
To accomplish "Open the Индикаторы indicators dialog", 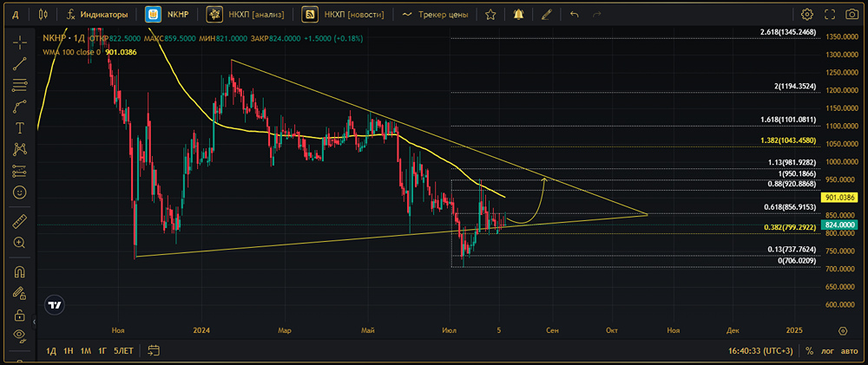I will pyautogui.click(x=97, y=15).
